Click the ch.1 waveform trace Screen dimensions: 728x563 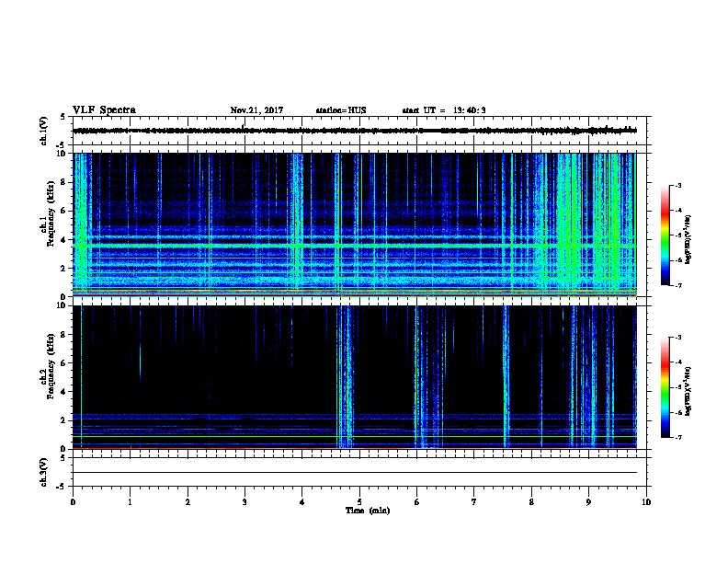point(355,131)
